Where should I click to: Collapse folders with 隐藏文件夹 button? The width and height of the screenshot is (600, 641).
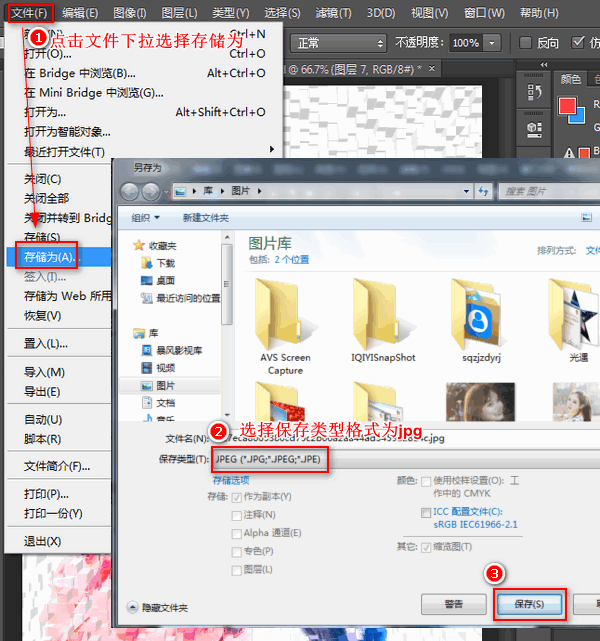pos(157,607)
